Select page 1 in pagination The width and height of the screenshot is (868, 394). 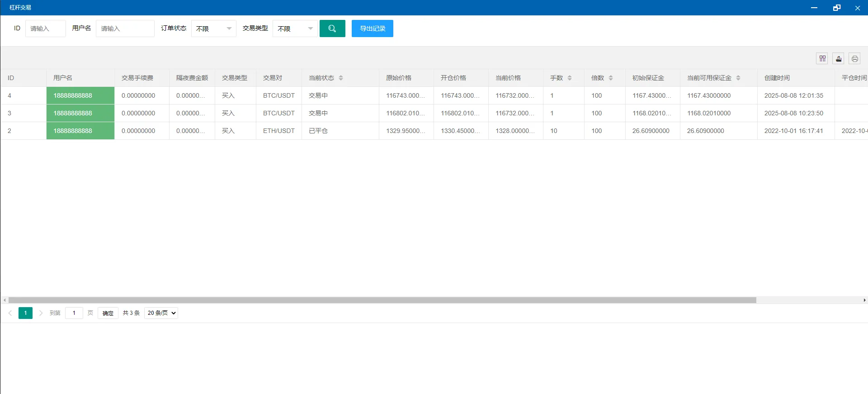(x=25, y=313)
